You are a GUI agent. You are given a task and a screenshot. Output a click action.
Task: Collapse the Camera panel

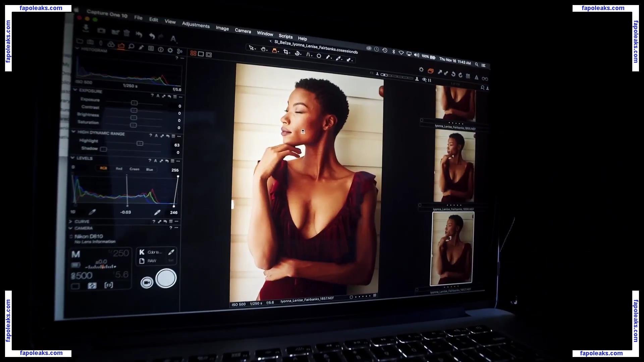click(70, 228)
